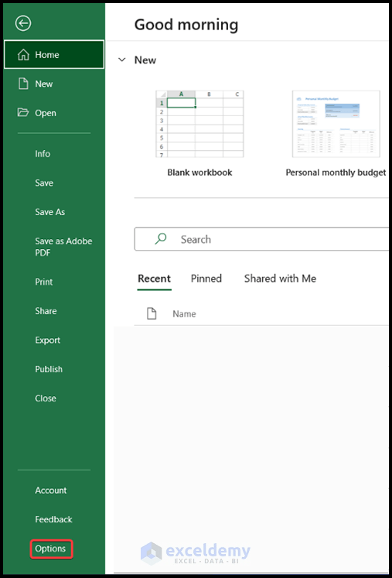Switch to the Shared with Me tab
The image size is (392, 578).
280,279
